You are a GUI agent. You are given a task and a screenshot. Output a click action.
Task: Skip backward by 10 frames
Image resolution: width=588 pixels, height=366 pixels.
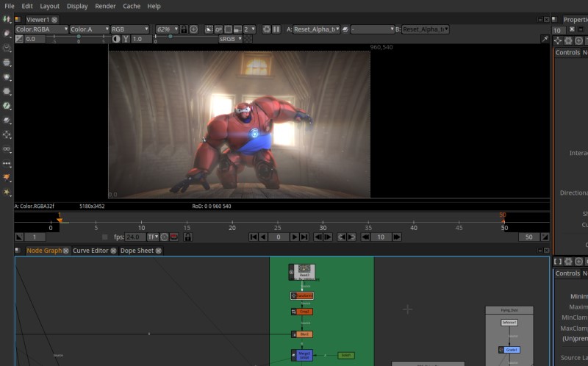click(365, 237)
